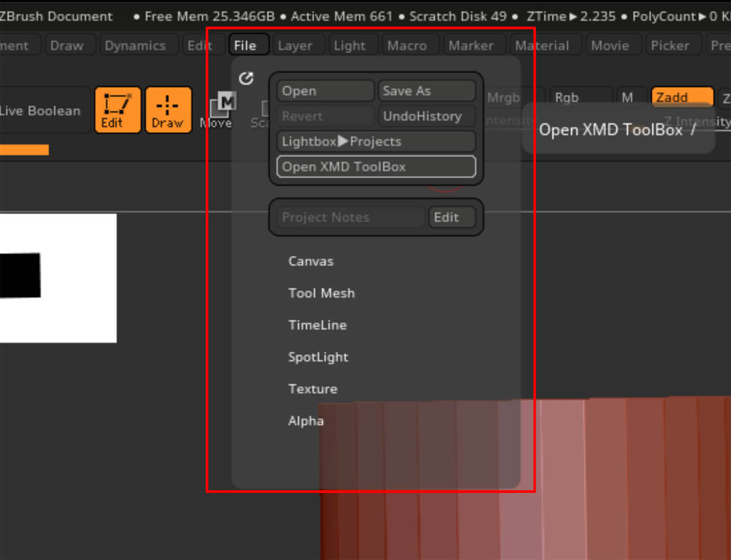Image resolution: width=731 pixels, height=560 pixels.
Task: Expand the Canvas section
Action: [x=310, y=261]
